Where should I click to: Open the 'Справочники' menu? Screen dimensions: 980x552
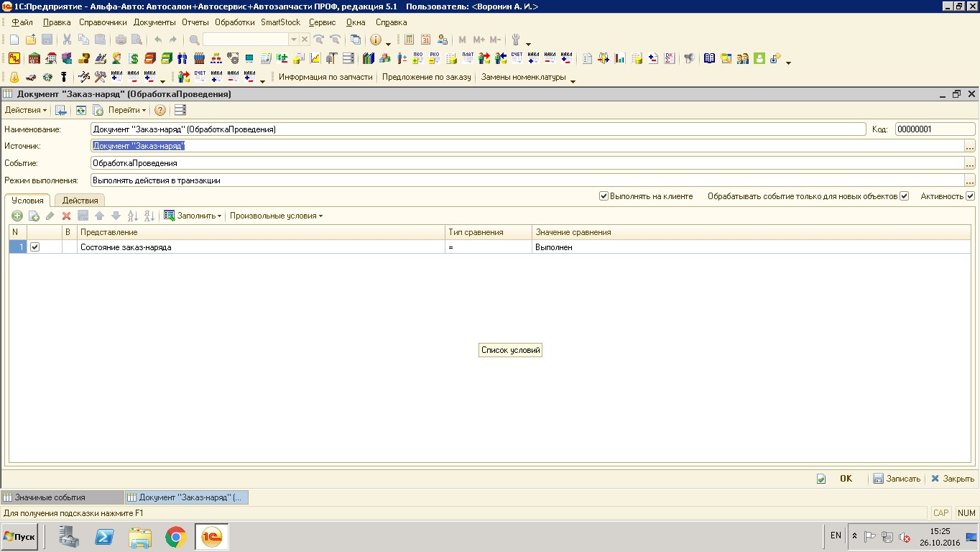pos(103,22)
